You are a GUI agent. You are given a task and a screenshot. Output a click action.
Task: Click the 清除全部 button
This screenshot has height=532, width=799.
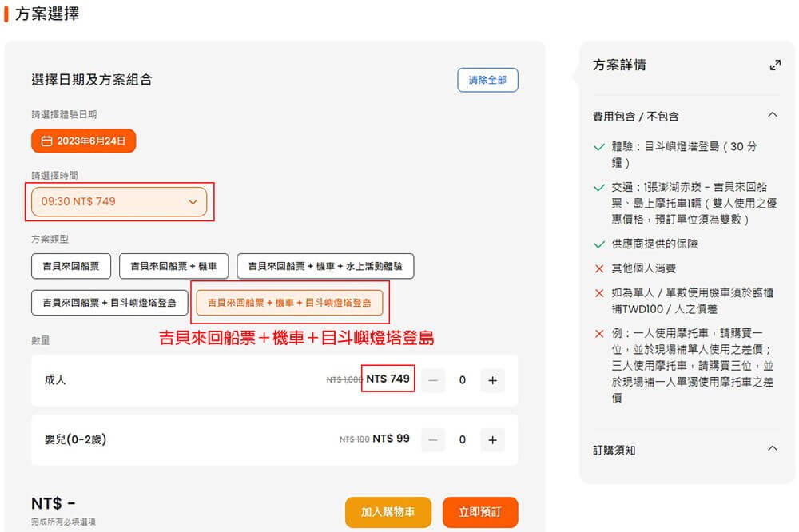(487, 81)
